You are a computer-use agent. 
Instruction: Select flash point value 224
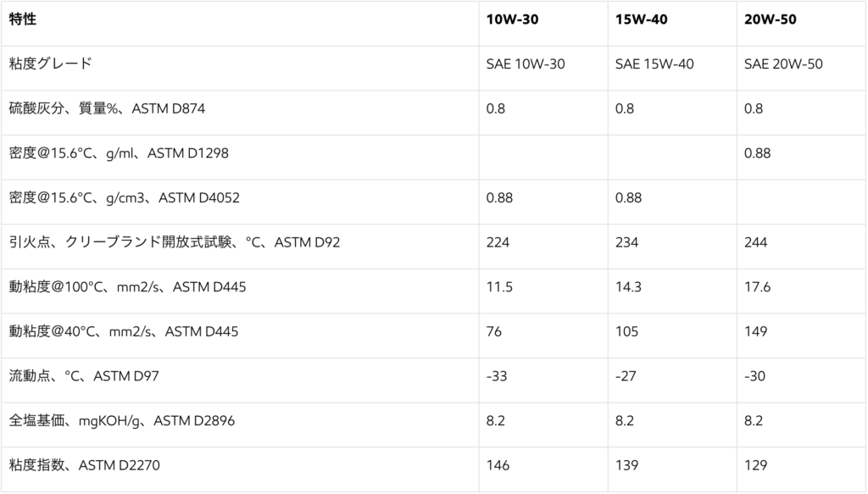coord(498,243)
